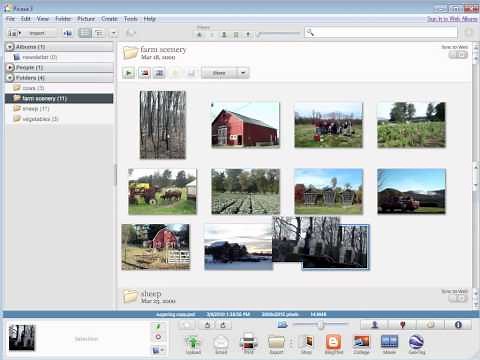Screen dimensions: 480x360
Task: Switch to tree folder view
Action: pyautogui.click(x=99, y=33)
